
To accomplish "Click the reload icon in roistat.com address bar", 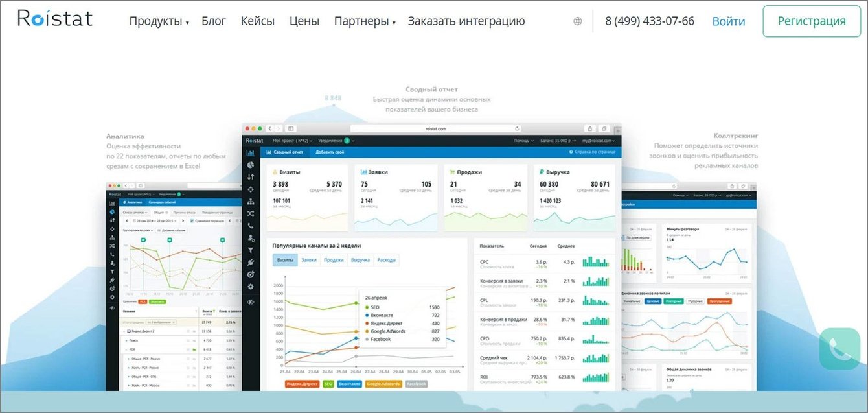I will click(x=517, y=129).
